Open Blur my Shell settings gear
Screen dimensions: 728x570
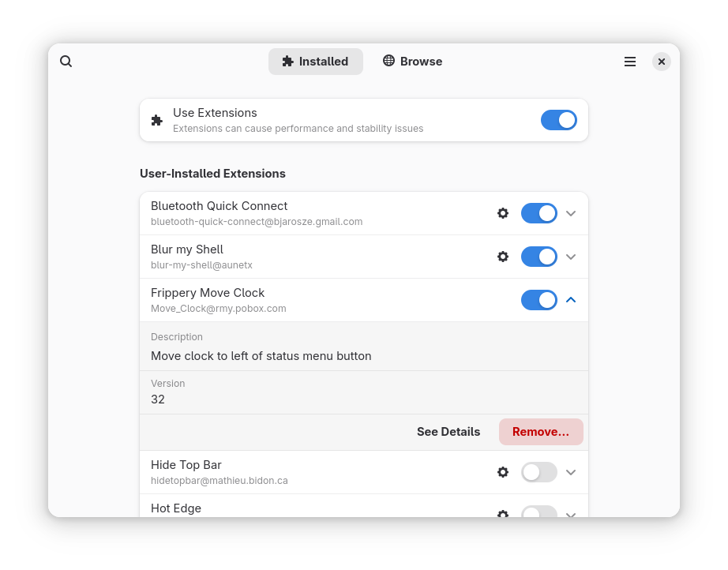[503, 257]
